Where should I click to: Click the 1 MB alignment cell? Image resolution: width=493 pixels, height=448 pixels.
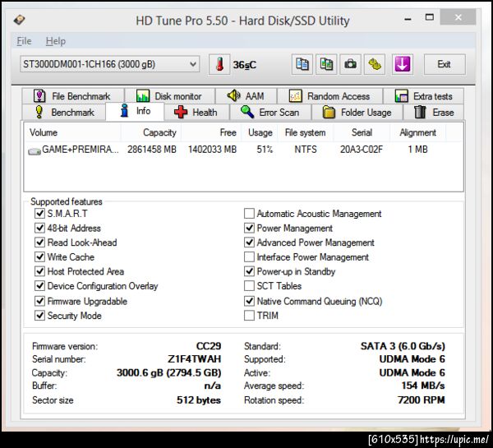pyautogui.click(x=418, y=150)
